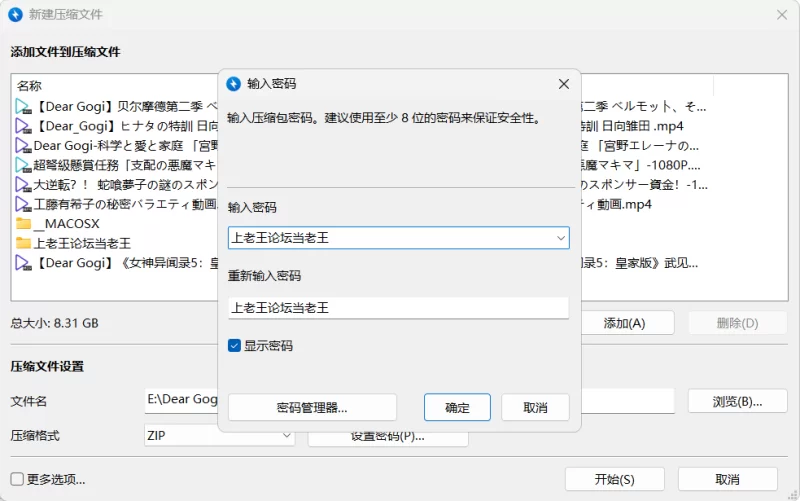This screenshot has height=501, width=800.
Task: Confirm the password with 确定
Action: coord(457,407)
